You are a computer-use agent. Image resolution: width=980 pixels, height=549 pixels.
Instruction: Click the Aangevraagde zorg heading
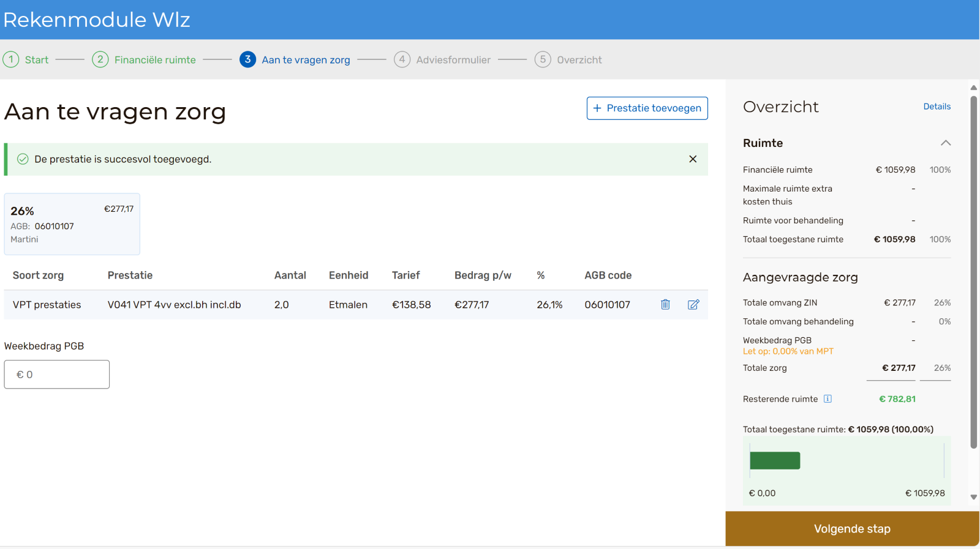801,277
